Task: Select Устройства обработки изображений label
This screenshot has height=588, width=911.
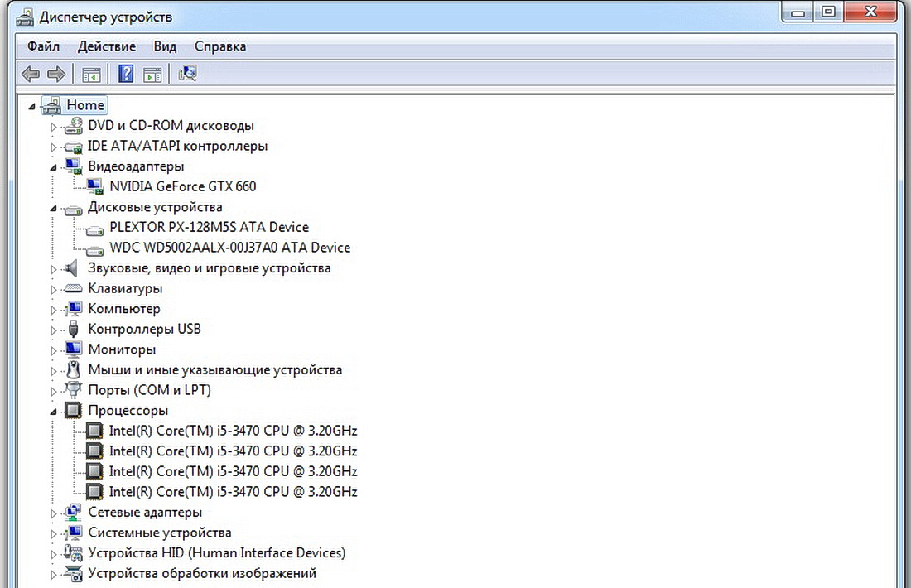Action: [x=202, y=573]
